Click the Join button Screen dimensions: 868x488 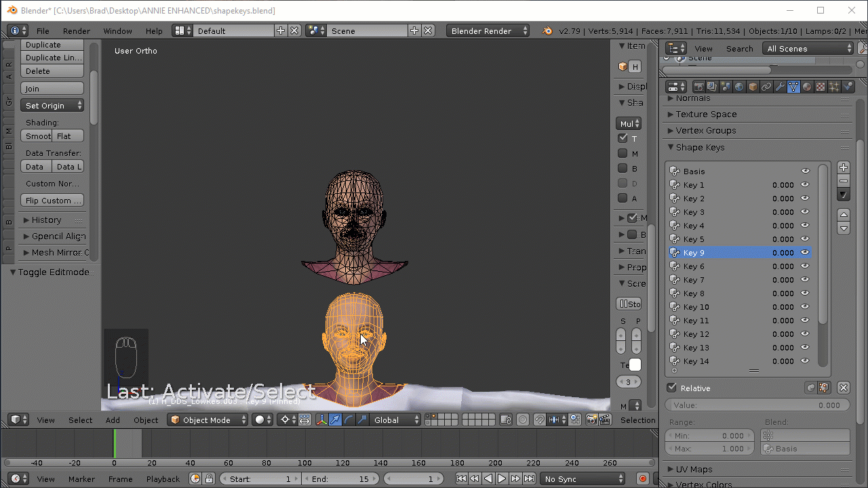(52, 89)
